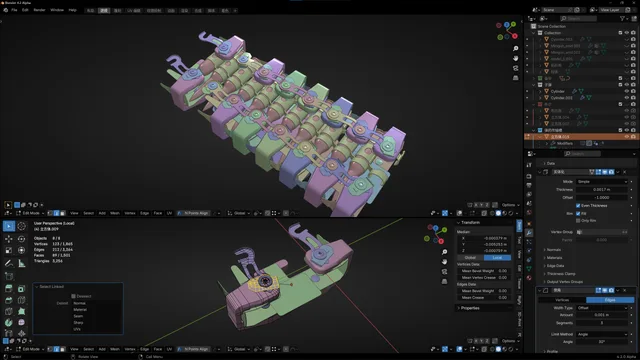Open the Solidify Mode dropdown showing Simple
640x360 pixels.
tap(602, 182)
